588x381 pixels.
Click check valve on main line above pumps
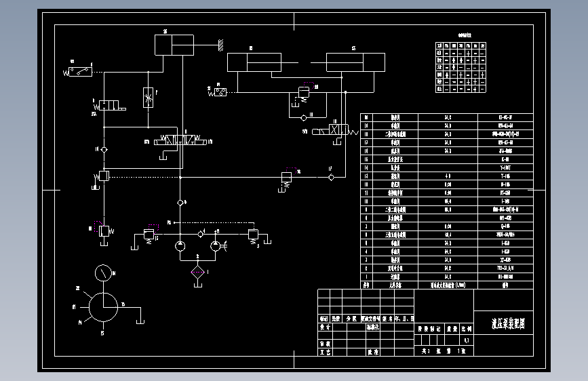pos(180,203)
